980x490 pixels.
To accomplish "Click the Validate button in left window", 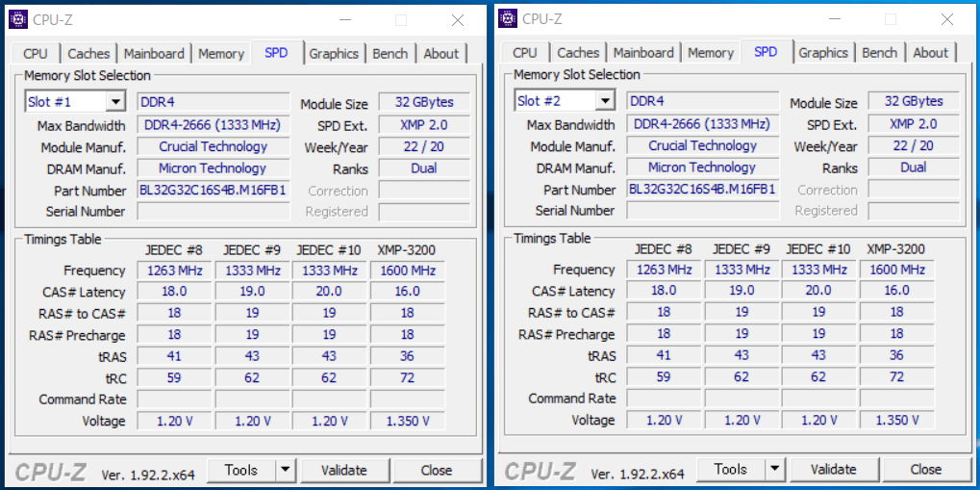I will pos(344,470).
